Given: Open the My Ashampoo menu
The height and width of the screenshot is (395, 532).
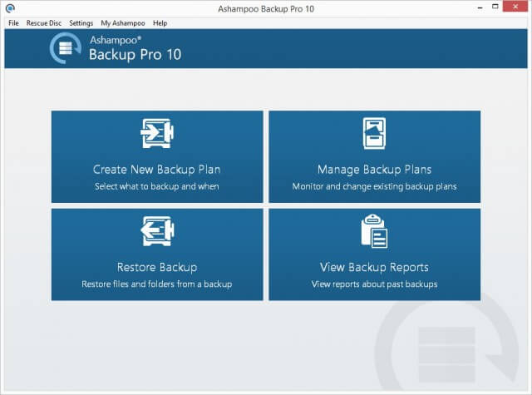Looking at the screenshot, I should (x=123, y=23).
